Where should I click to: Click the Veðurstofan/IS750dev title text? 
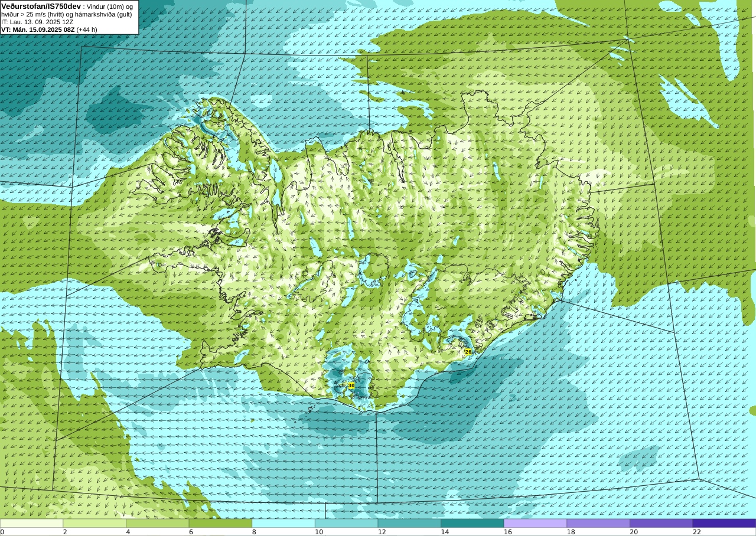coord(41,6)
